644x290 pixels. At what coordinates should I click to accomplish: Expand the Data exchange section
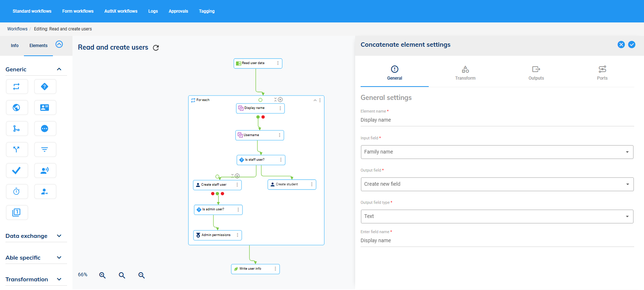click(x=59, y=236)
